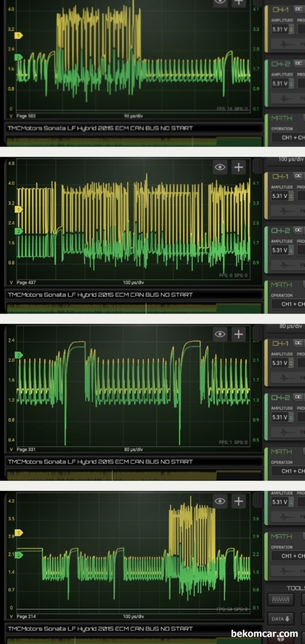Image resolution: width=305 pixels, height=644 pixels.
Task: Click CH-2 filter waveform icon in Page 437 capture
Action: pos(284,265)
